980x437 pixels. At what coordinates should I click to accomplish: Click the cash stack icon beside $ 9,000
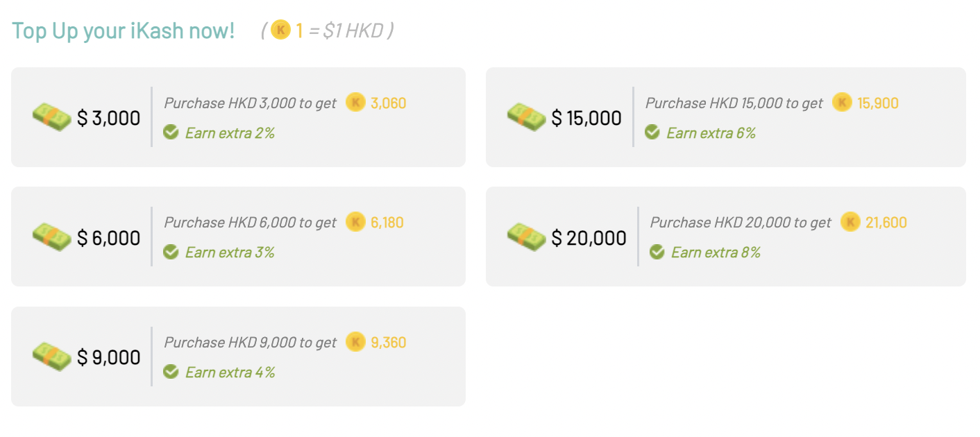(52, 357)
